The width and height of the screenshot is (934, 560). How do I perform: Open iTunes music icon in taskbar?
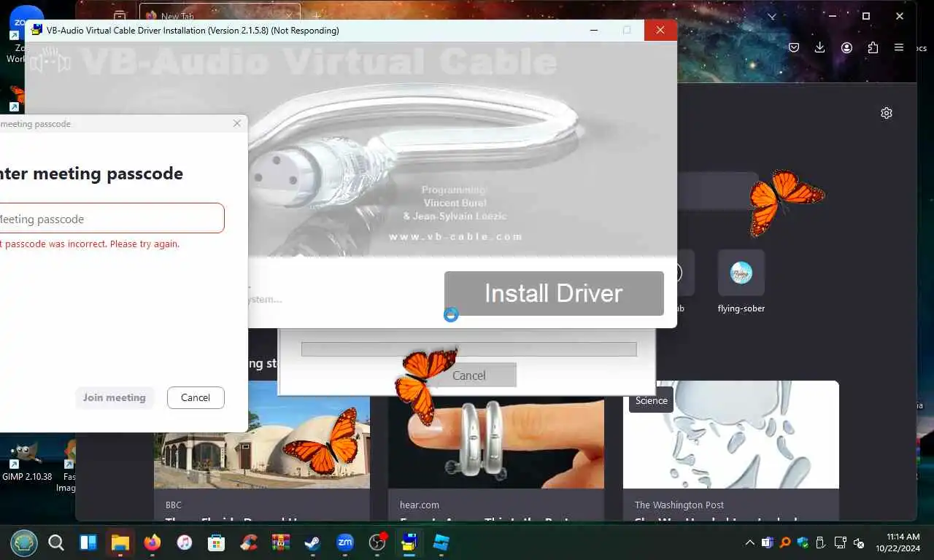185,542
